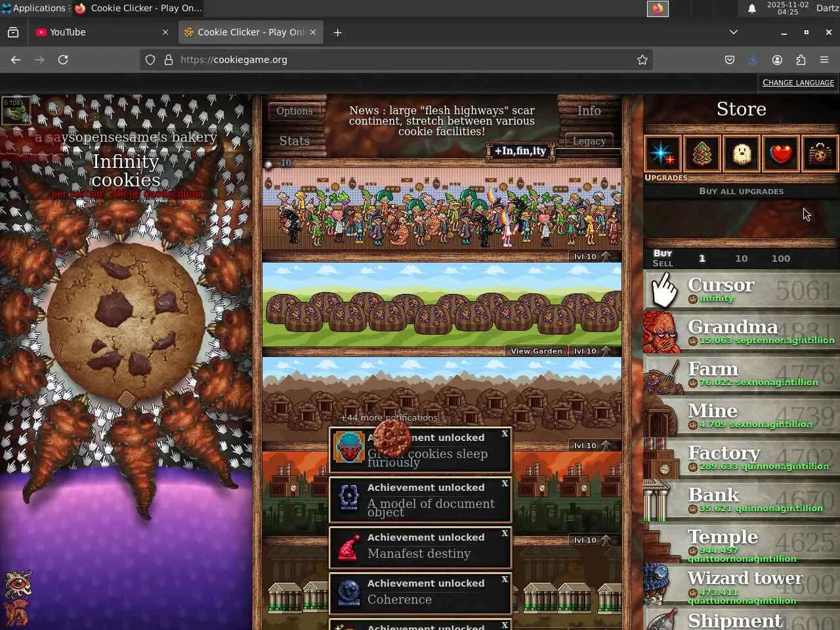Click Buy all upgrades
The height and width of the screenshot is (630, 840).
click(x=742, y=192)
